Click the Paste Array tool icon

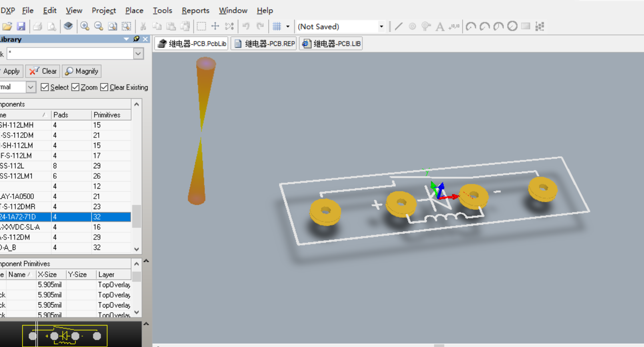[540, 26]
